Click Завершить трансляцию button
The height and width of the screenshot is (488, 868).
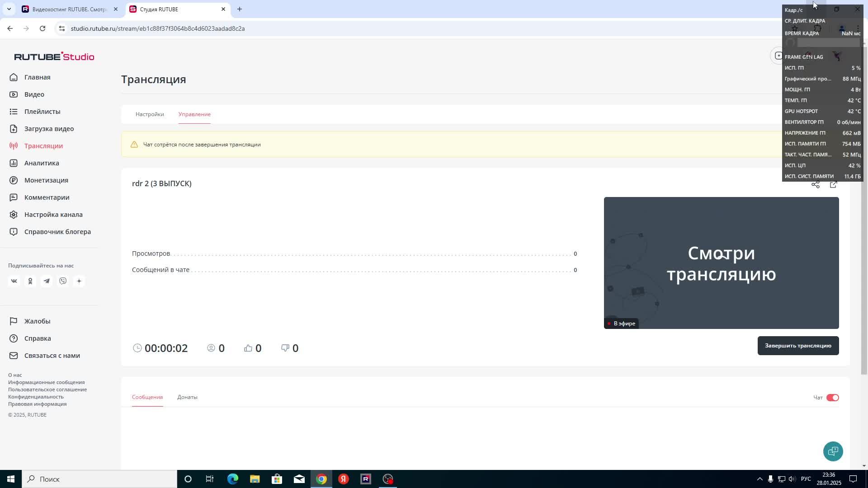coord(798,346)
